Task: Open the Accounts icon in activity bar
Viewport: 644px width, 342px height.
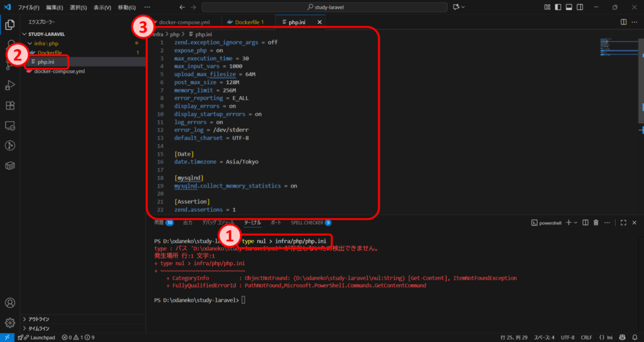Action: [x=10, y=302]
